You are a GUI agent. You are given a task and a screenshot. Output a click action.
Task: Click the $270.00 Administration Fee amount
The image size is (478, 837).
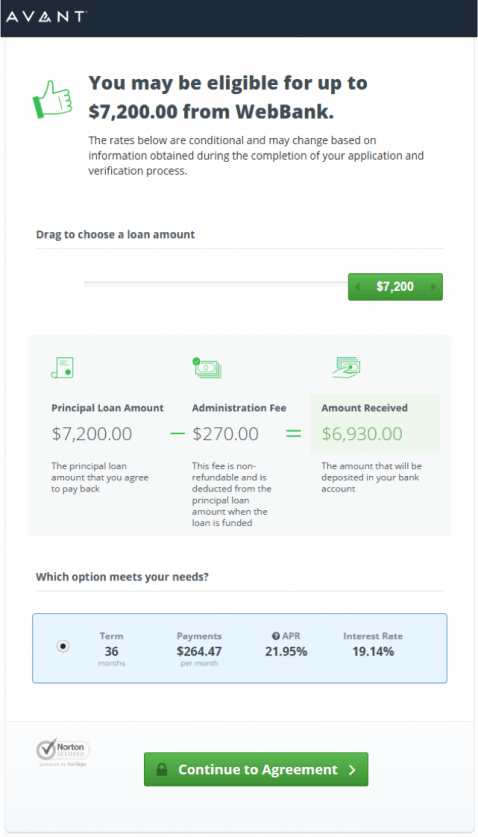coord(225,433)
